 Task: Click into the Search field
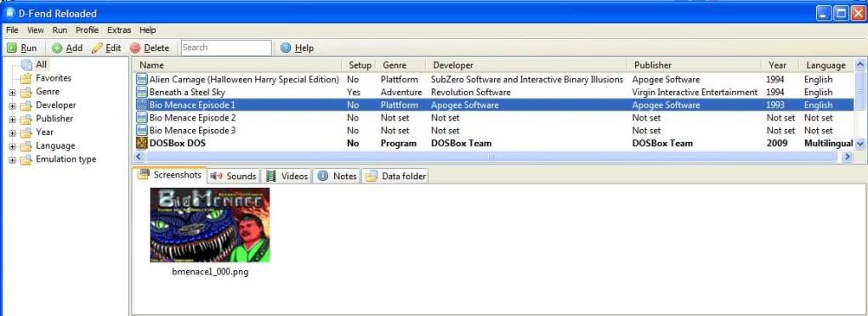(226, 48)
